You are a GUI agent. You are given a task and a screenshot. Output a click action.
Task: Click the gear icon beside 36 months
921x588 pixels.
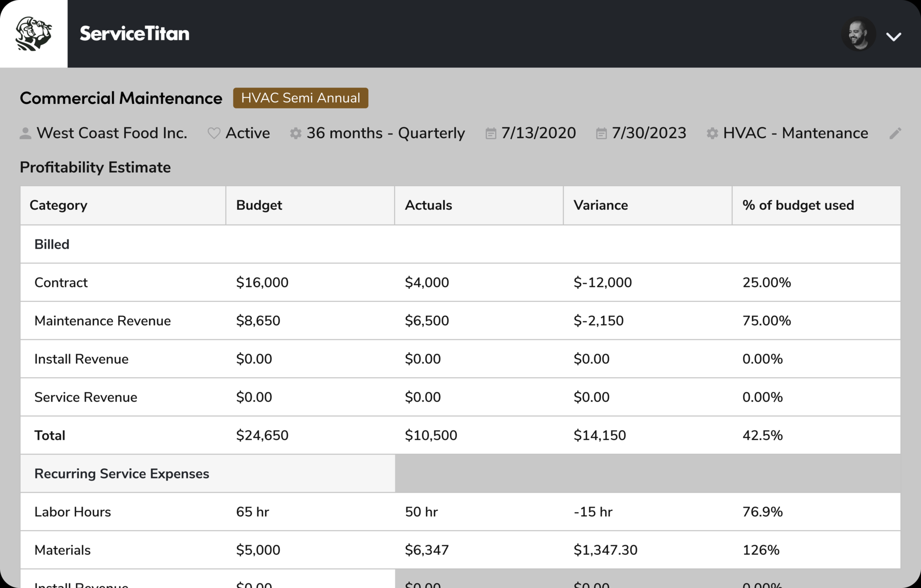(295, 134)
